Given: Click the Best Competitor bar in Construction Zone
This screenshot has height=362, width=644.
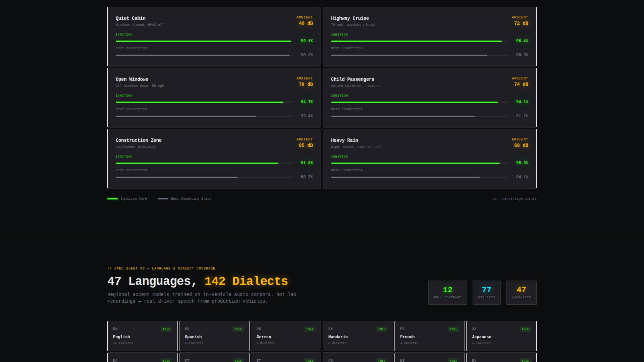Looking at the screenshot, I should 204,177.
